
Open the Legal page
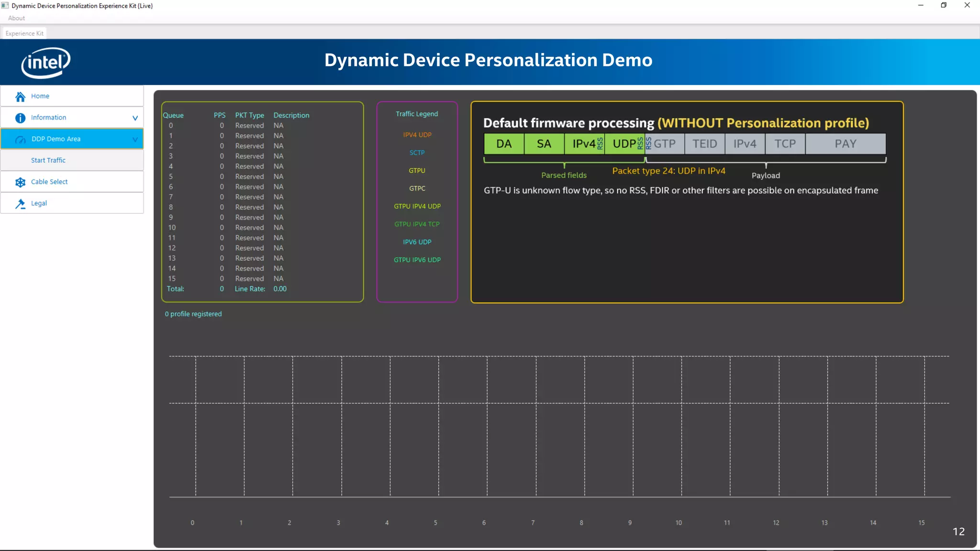pos(72,203)
